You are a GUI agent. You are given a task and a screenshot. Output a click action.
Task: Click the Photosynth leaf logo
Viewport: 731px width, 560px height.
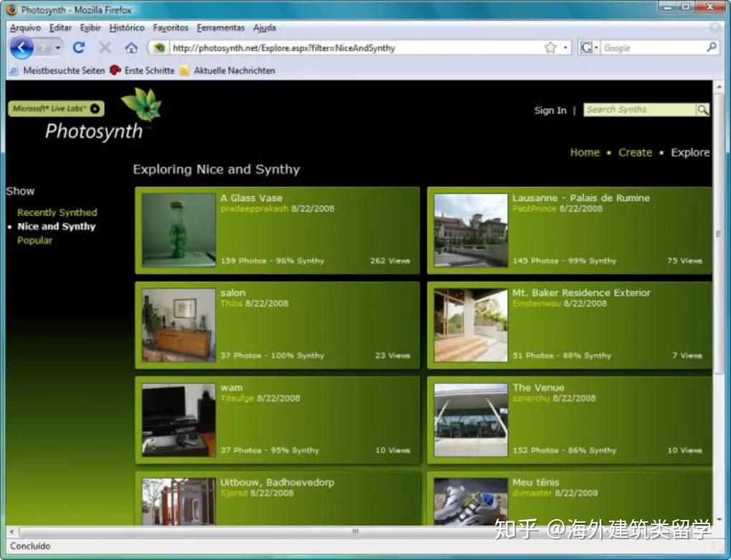(x=141, y=103)
